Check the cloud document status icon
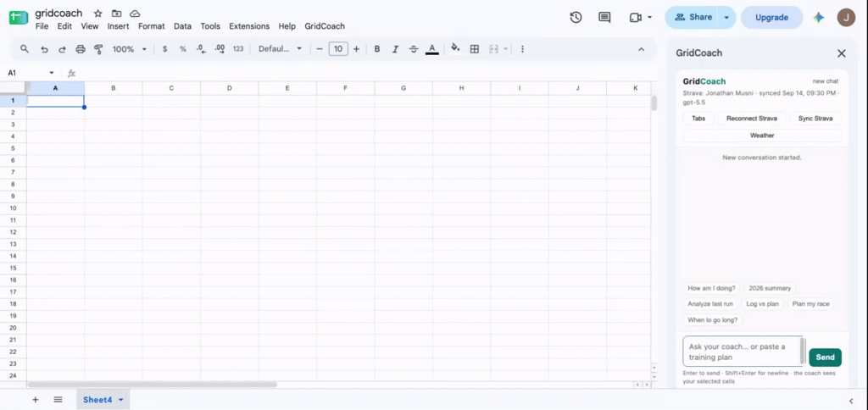This screenshot has height=410, width=868. point(135,14)
